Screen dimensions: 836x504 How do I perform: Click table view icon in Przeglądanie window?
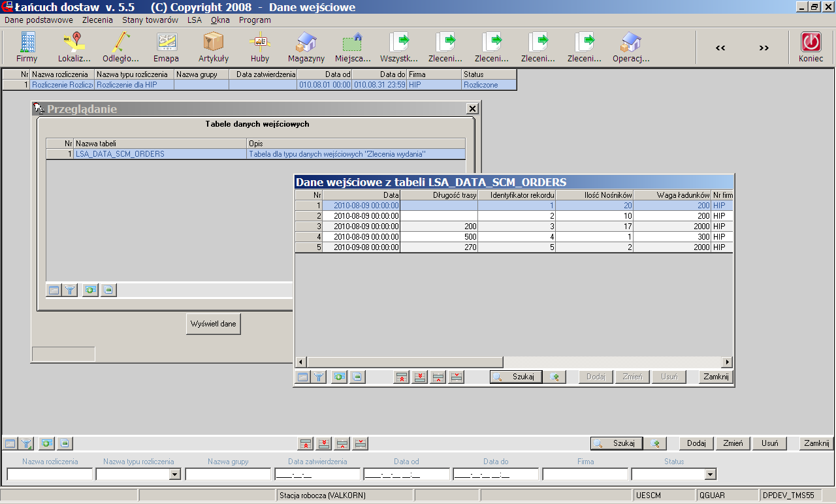(x=54, y=290)
